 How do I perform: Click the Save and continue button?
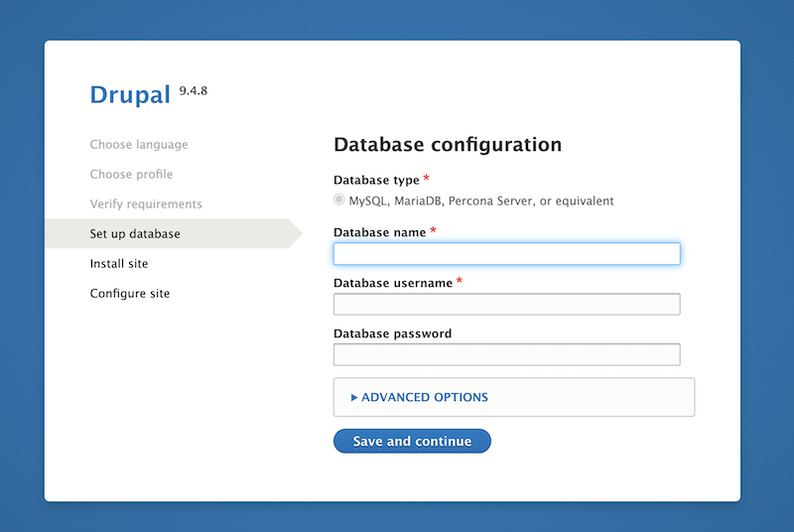[412, 441]
